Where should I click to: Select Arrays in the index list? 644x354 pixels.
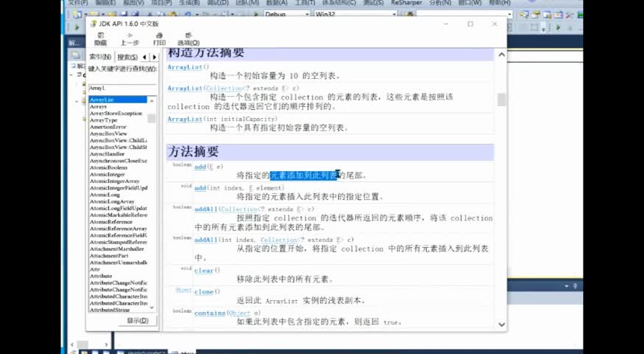coord(98,106)
